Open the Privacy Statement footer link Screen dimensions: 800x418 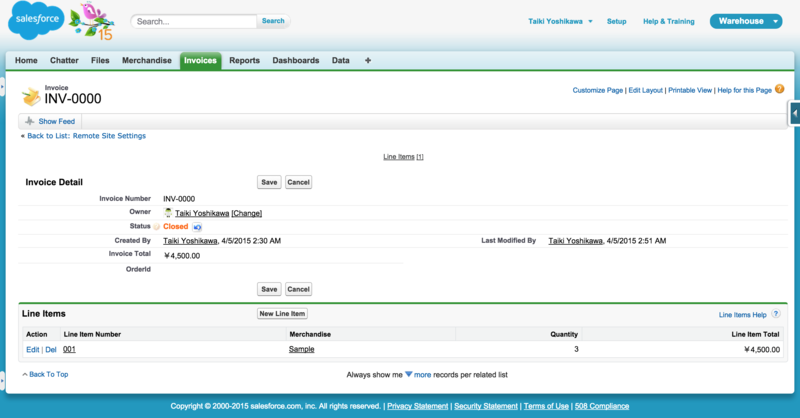click(417, 406)
